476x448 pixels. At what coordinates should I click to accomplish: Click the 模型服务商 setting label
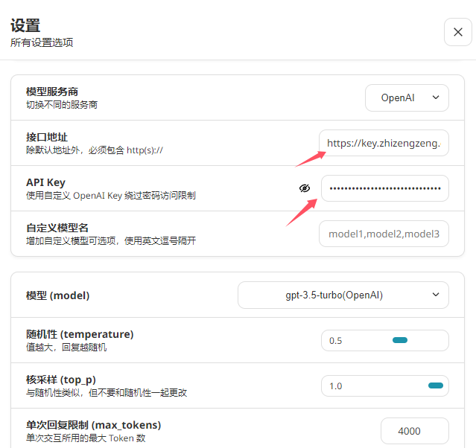pyautogui.click(x=57, y=92)
